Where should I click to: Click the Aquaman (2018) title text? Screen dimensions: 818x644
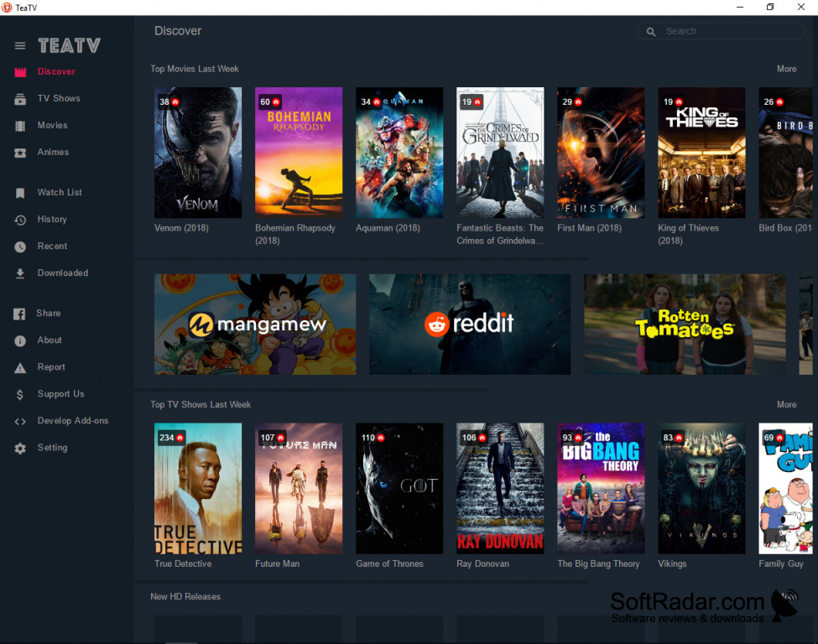388,228
